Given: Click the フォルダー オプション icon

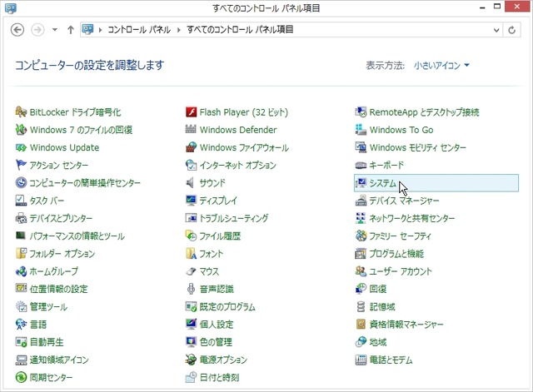Looking at the screenshot, I should point(21,253).
